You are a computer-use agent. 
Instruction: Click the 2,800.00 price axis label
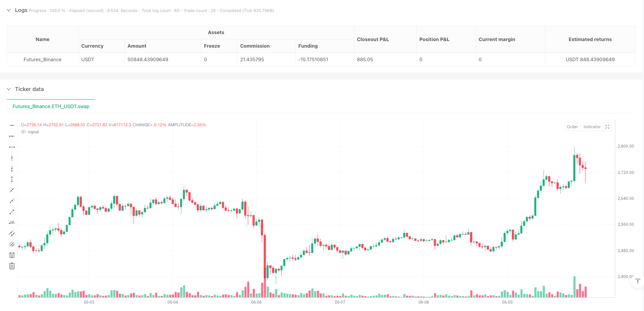625,146
